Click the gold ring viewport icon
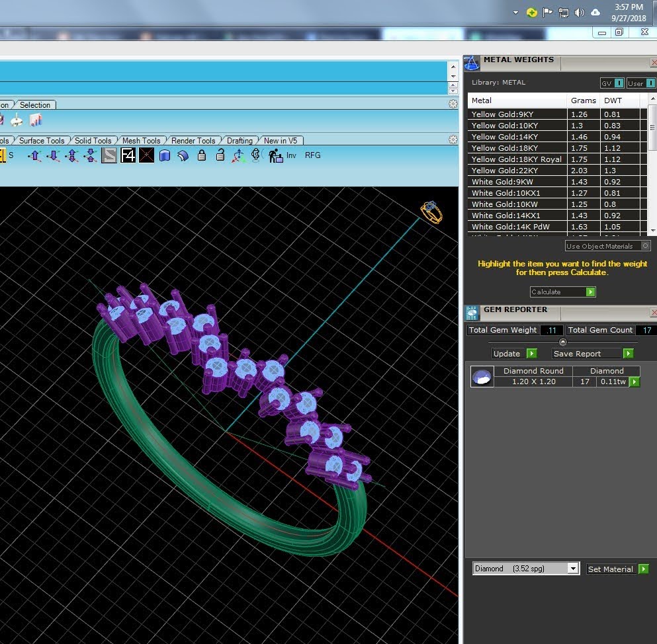 [431, 212]
